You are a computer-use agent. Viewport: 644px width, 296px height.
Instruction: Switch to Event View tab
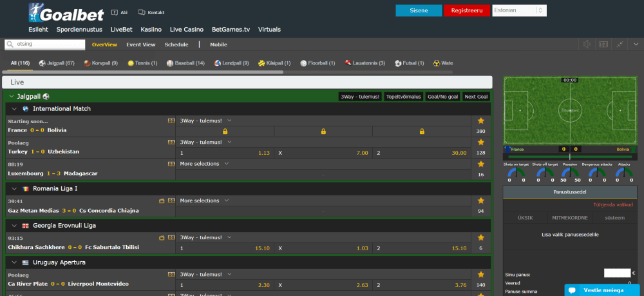click(141, 44)
